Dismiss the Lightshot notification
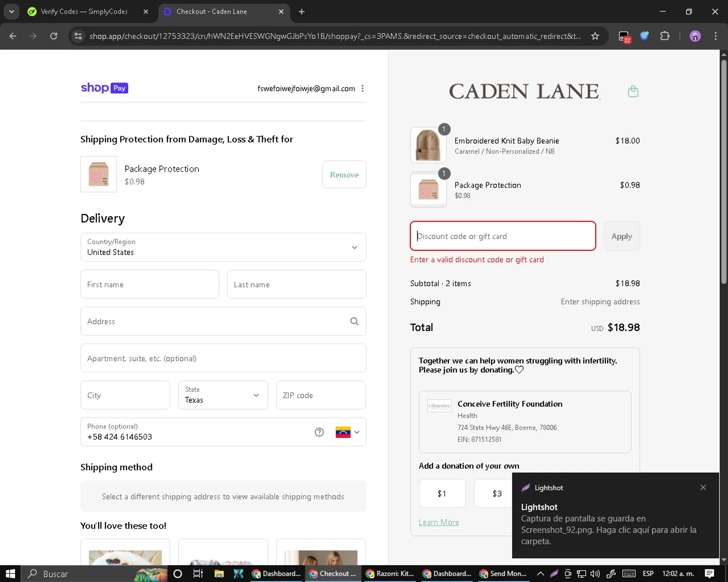This screenshot has width=728, height=582. [x=703, y=487]
